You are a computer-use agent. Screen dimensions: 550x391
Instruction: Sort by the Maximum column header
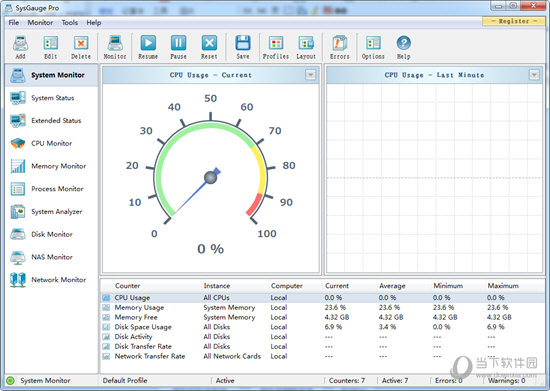pyautogui.click(x=503, y=286)
